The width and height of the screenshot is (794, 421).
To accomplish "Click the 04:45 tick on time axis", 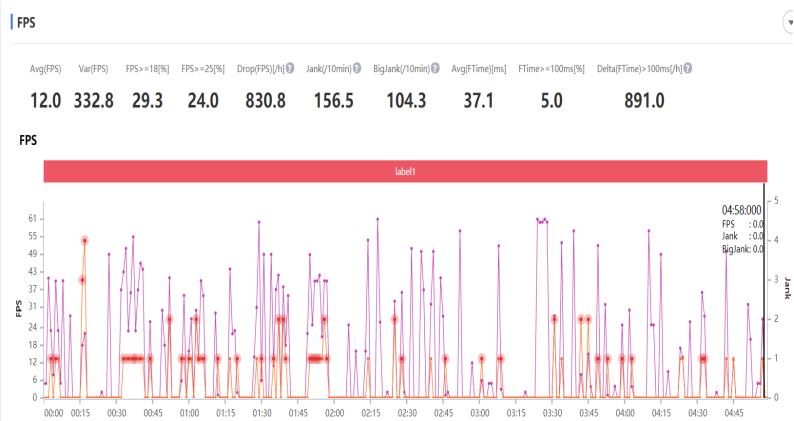I will [734, 413].
